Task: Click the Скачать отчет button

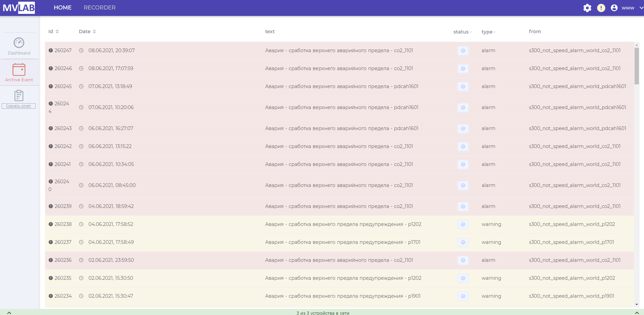Action: pyautogui.click(x=19, y=106)
